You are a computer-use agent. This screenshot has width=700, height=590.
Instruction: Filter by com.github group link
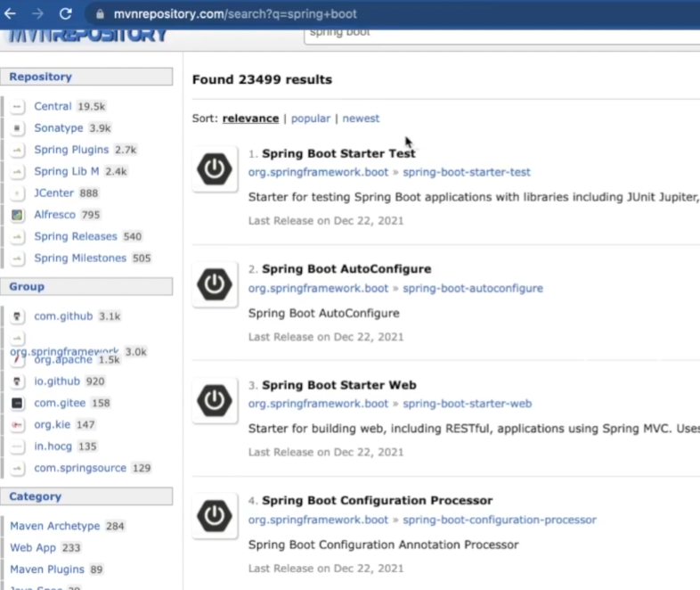[x=63, y=316]
